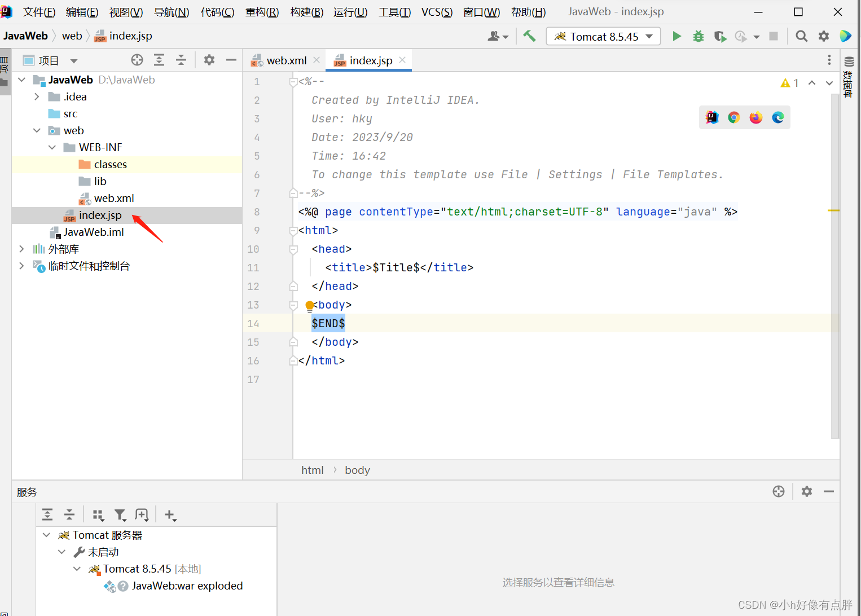Collapse Tomcat Server node in Services
Viewport: 861px width, 616px height.
(46, 535)
